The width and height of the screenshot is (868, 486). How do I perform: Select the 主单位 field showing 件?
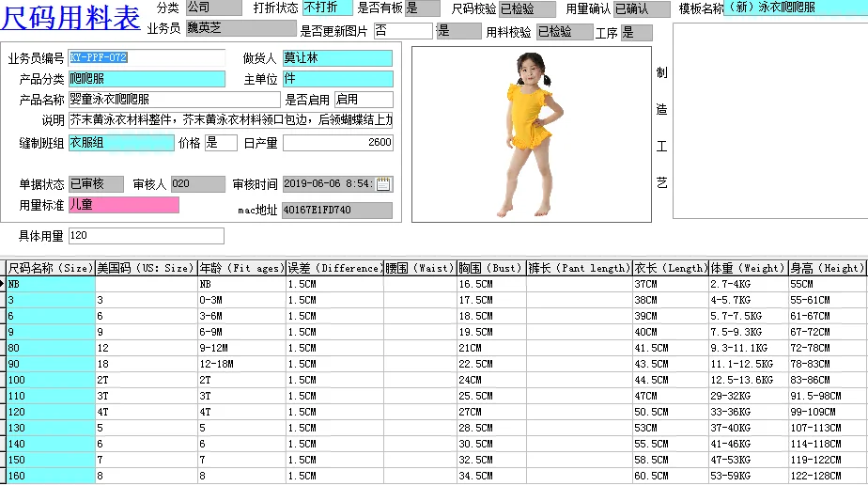click(x=337, y=79)
